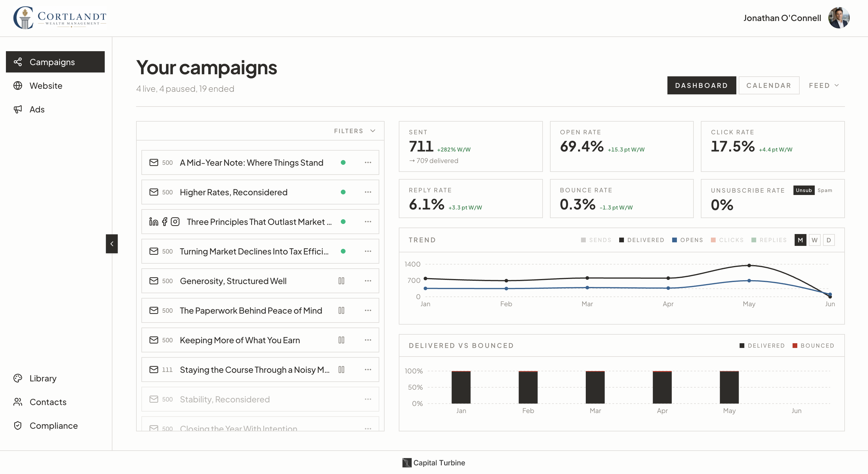Open options for Higher Rates, Reconsidered
868x474 pixels.
pos(368,192)
